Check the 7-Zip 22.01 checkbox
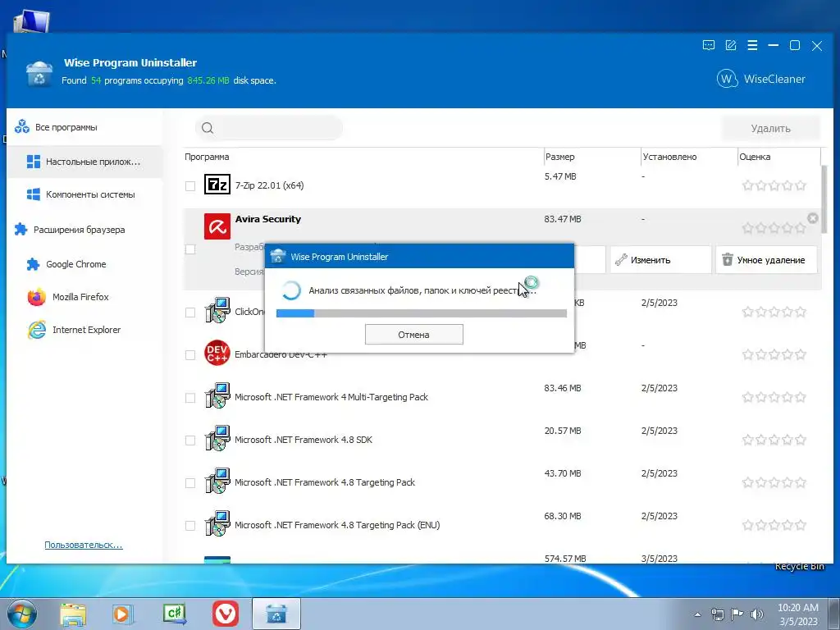Viewport: 840px width, 630px height. coord(190,186)
